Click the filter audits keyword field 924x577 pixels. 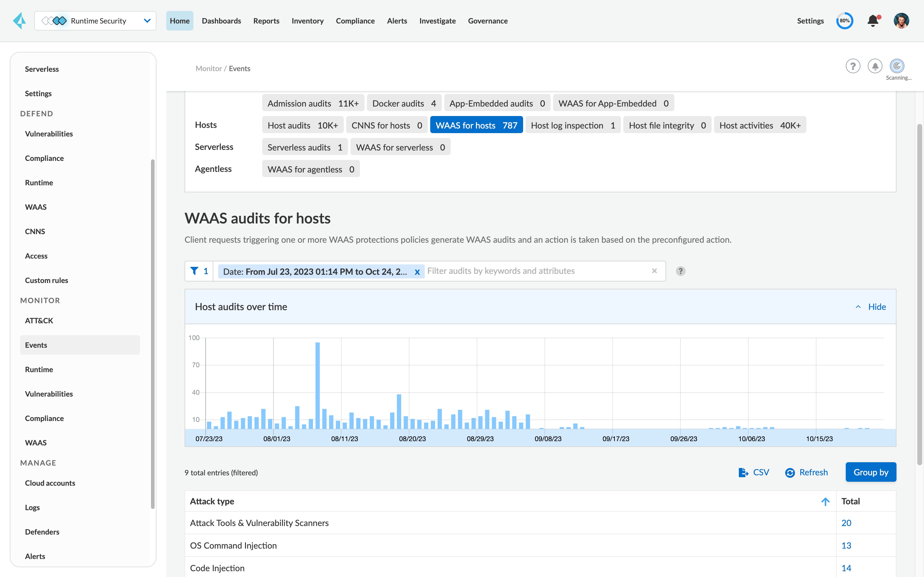tap(534, 271)
